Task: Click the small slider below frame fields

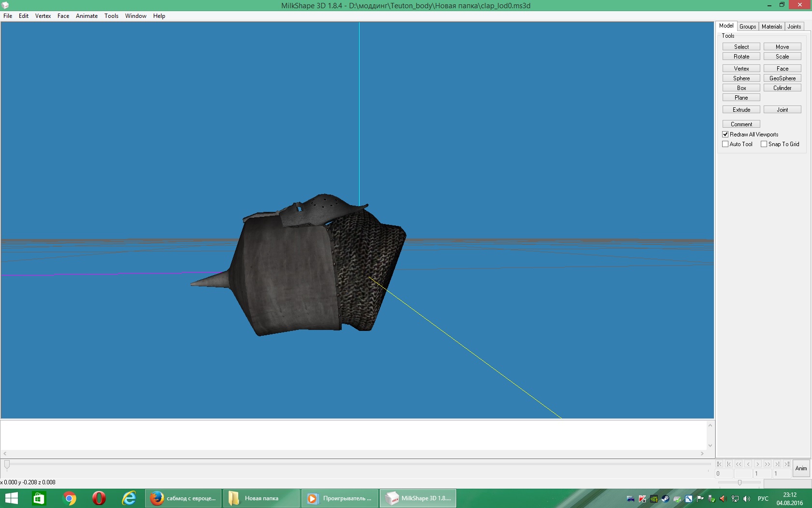Action: click(739, 482)
